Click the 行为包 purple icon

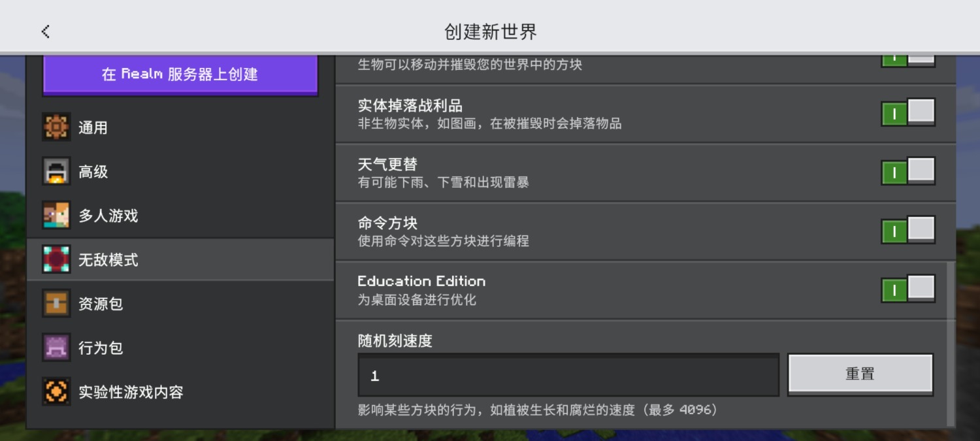(56, 348)
